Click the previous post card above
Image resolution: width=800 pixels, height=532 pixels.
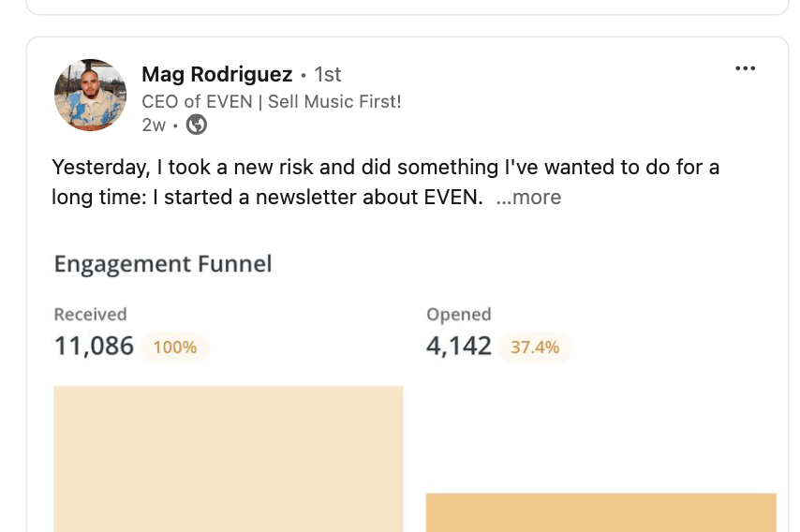[407, 6]
